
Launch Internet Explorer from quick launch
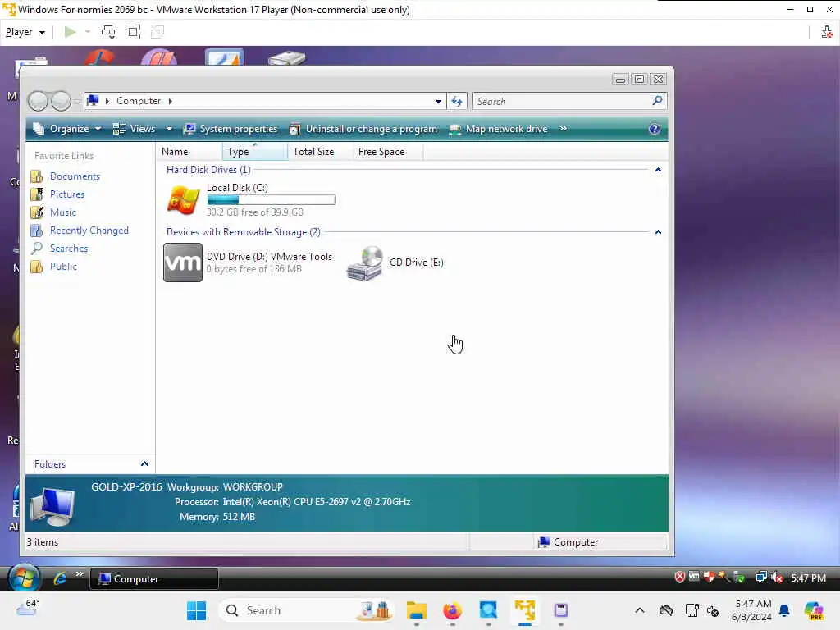pyautogui.click(x=59, y=578)
